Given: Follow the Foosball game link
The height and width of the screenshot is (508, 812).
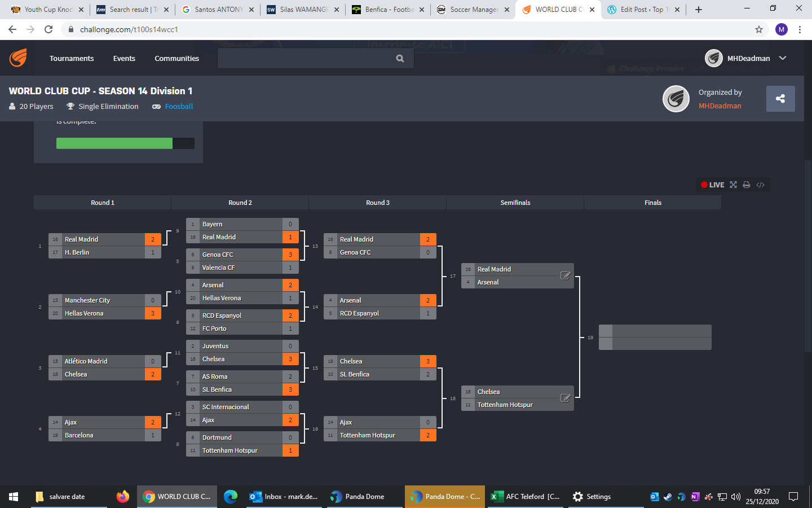Looking at the screenshot, I should pos(179,106).
